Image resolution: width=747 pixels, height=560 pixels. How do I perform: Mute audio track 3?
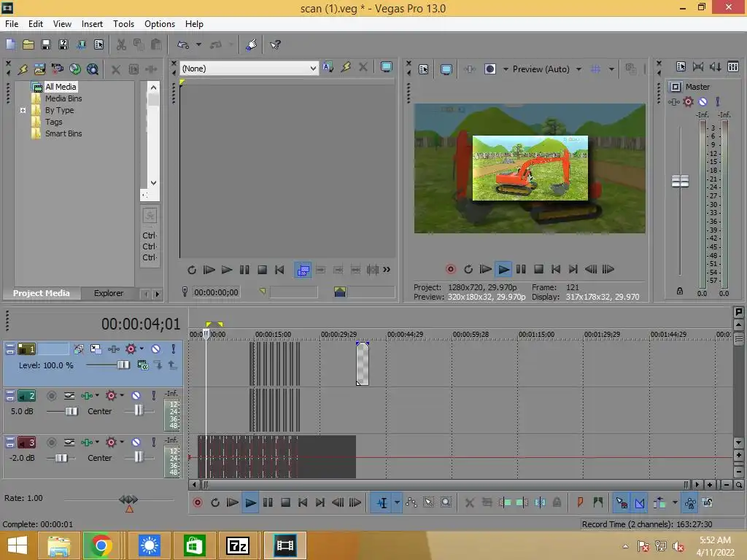(136, 443)
